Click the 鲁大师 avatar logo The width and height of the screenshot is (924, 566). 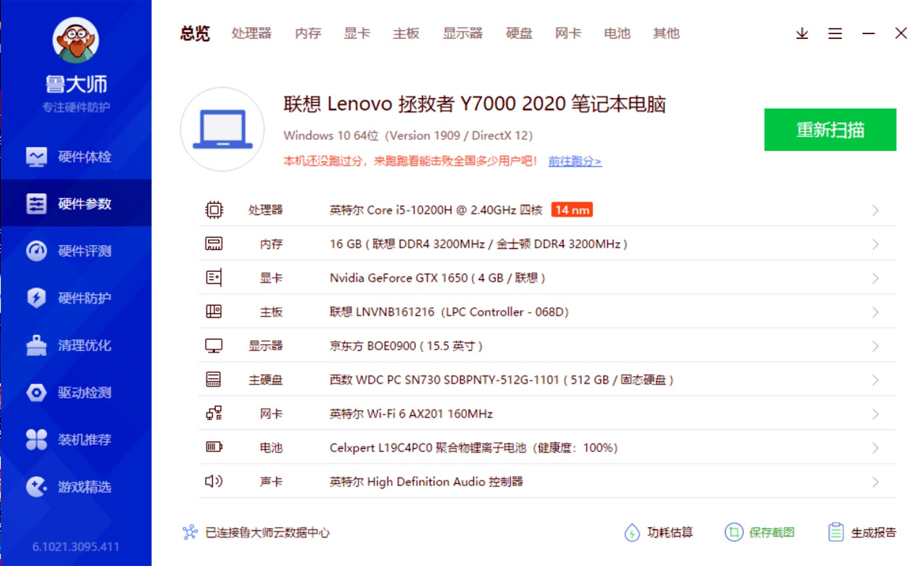coord(76,40)
